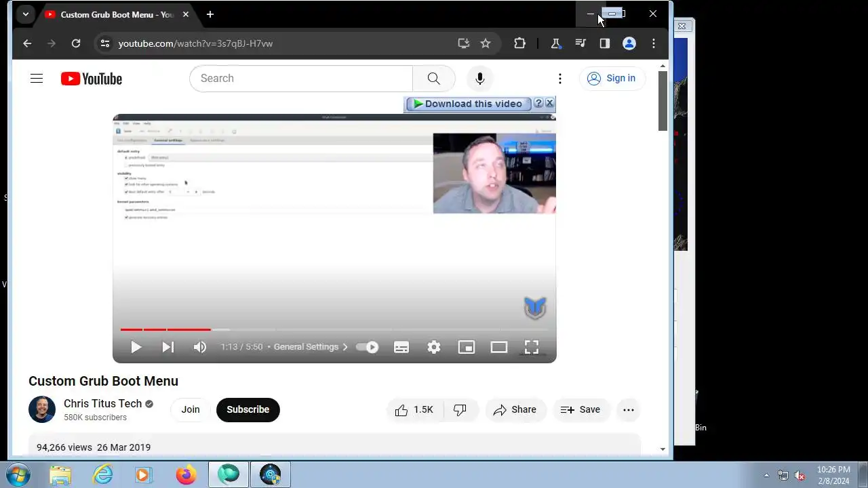Viewport: 868px width, 488px height.
Task: Open Windows Explorer from taskbar
Action: coord(60,475)
